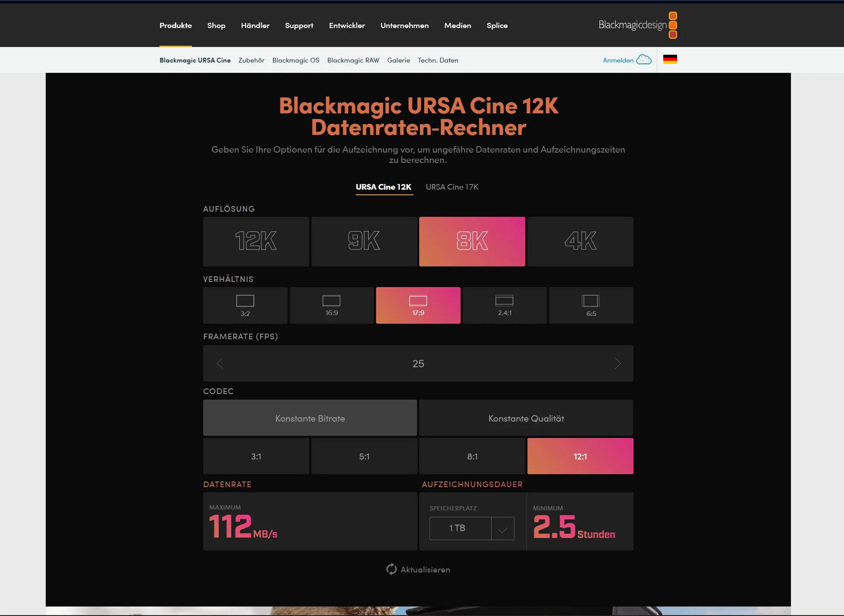This screenshot has height=616, width=844.
Task: Open the Support menu item
Action: 299,25
